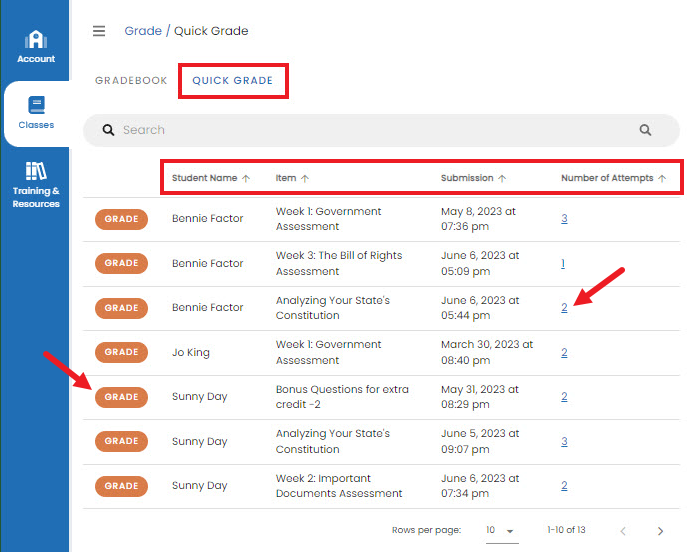
Task: Sort by Submission column arrow
Action: pos(502,178)
